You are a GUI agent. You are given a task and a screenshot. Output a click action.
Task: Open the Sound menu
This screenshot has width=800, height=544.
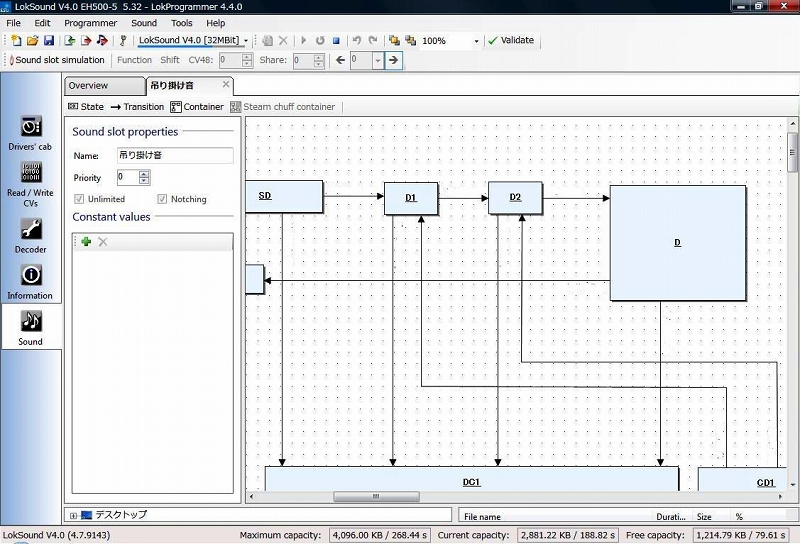[144, 23]
